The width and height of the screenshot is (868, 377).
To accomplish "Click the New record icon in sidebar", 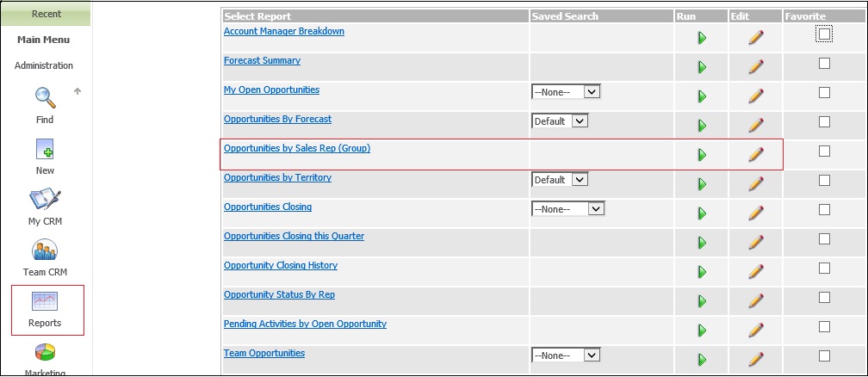I will pyautogui.click(x=45, y=150).
